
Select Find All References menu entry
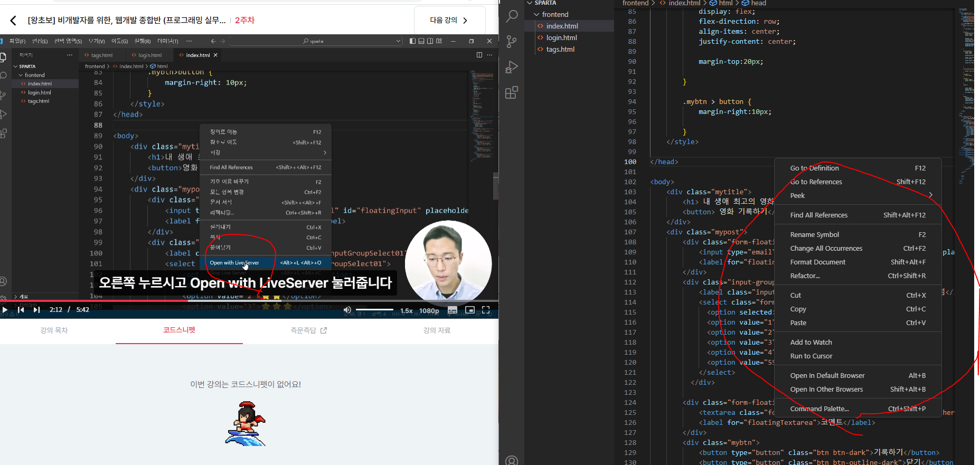[858, 215]
